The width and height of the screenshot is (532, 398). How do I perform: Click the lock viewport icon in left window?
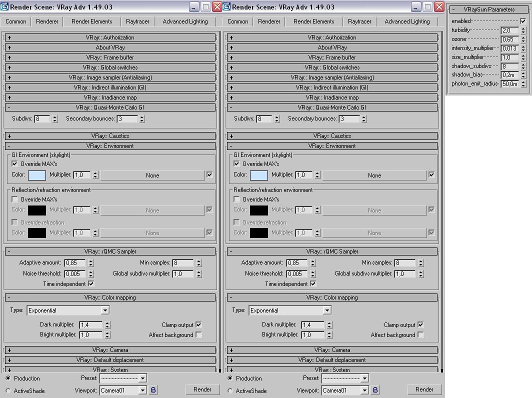153,390
